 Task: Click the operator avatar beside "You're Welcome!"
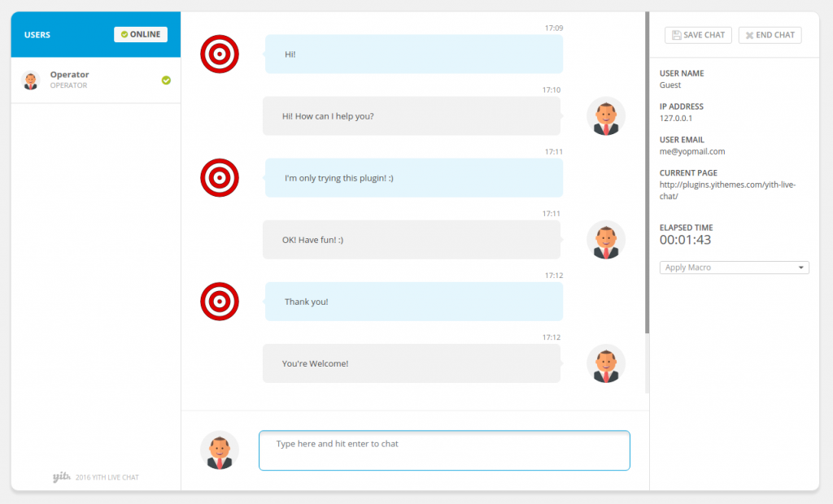[605, 363]
